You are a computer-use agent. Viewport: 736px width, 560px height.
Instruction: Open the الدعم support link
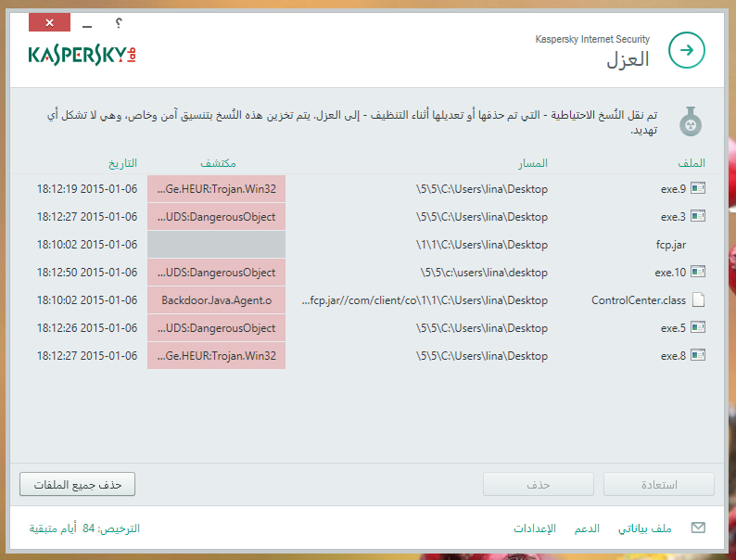pos(587,528)
